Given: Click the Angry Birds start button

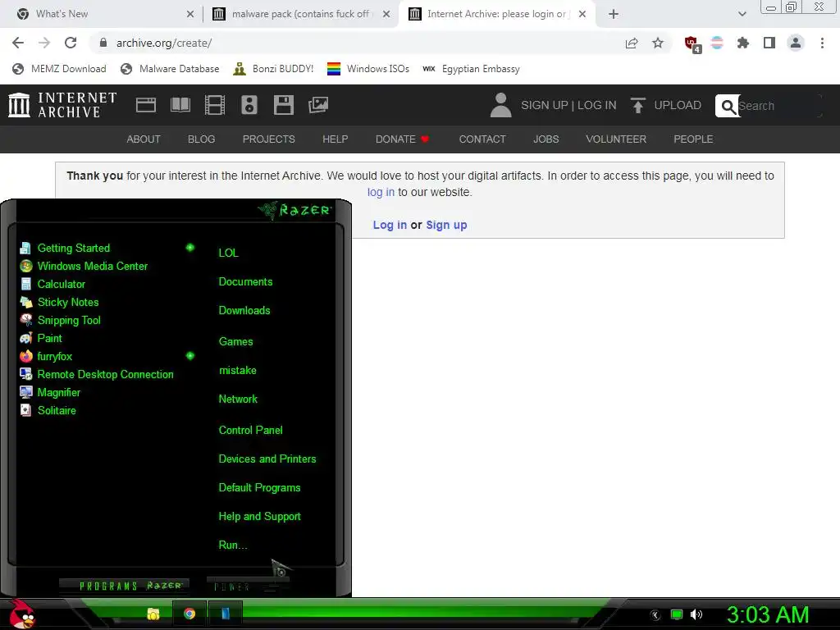Looking at the screenshot, I should click(x=23, y=614).
